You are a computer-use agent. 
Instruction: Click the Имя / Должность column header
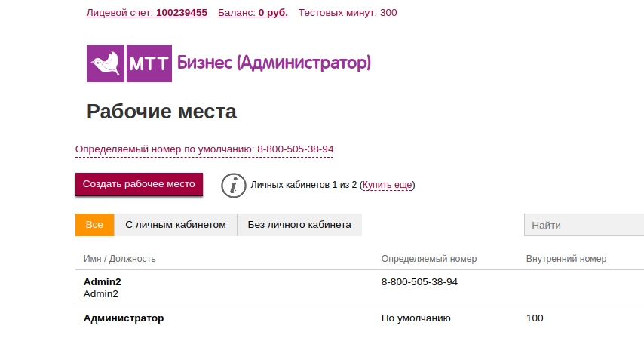coord(120,259)
